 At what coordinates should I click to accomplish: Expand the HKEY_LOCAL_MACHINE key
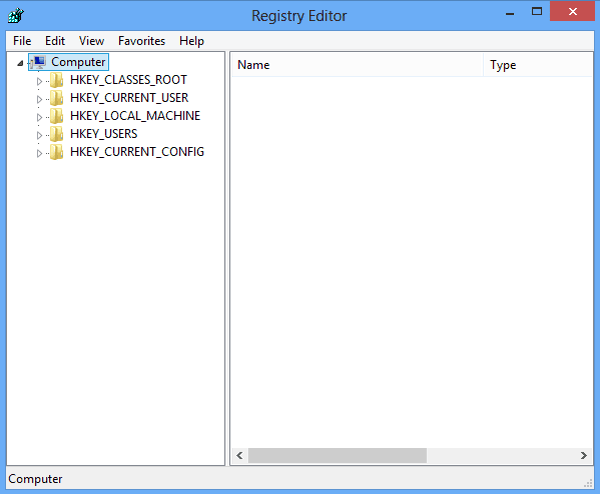click(x=40, y=116)
